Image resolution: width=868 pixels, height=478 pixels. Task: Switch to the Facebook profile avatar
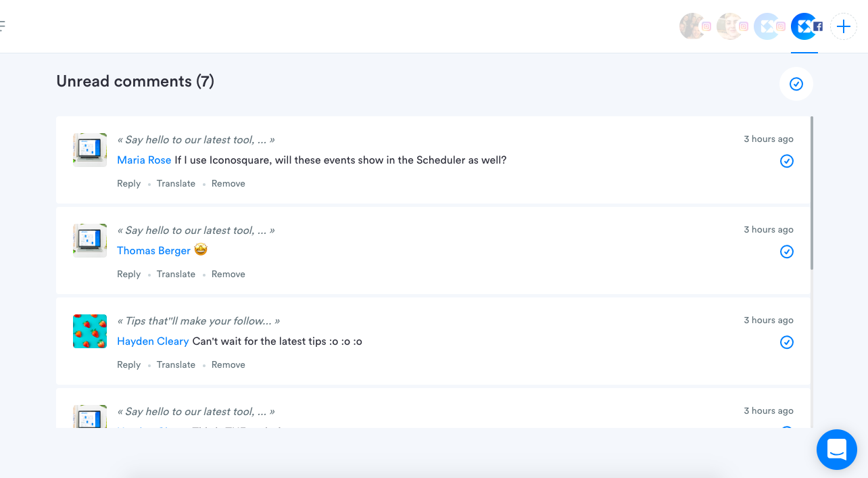point(804,26)
